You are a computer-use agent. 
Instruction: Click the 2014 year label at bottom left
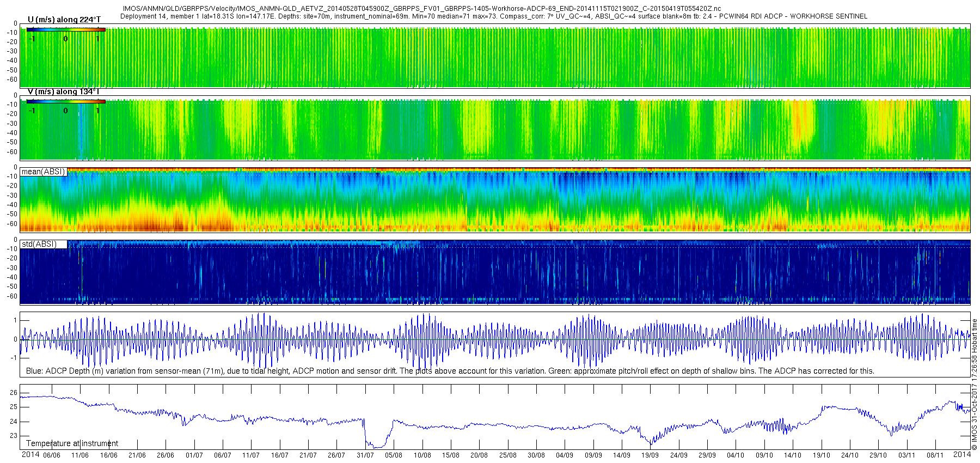point(30,455)
